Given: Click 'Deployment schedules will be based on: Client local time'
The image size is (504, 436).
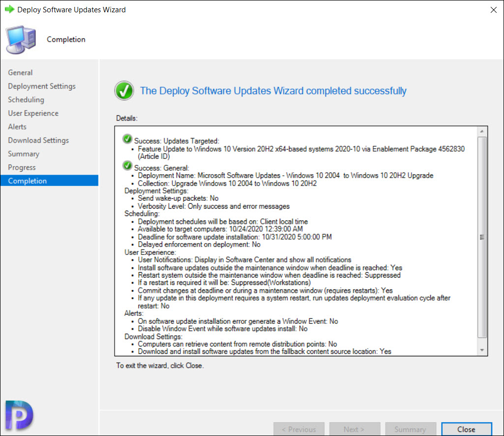Looking at the screenshot, I should pyautogui.click(x=223, y=221).
